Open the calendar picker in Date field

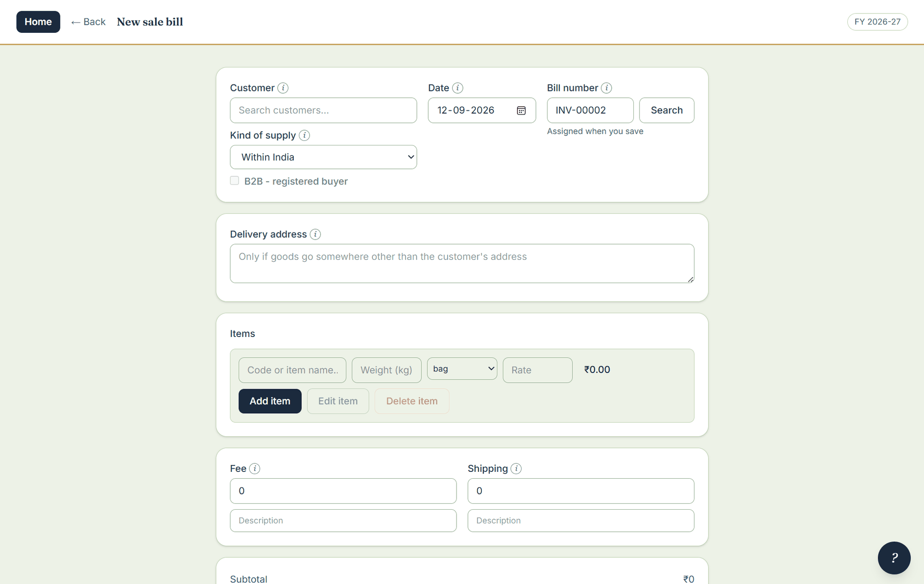click(521, 110)
